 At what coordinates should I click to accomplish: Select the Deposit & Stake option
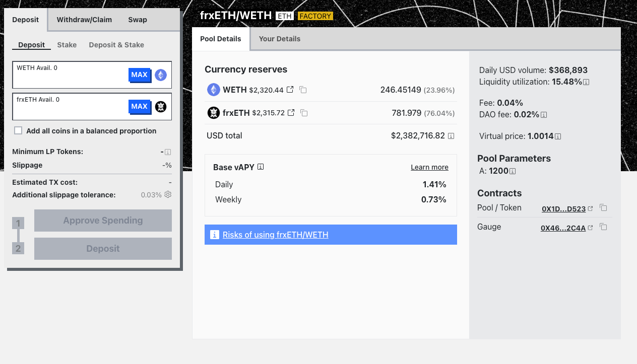point(116,45)
